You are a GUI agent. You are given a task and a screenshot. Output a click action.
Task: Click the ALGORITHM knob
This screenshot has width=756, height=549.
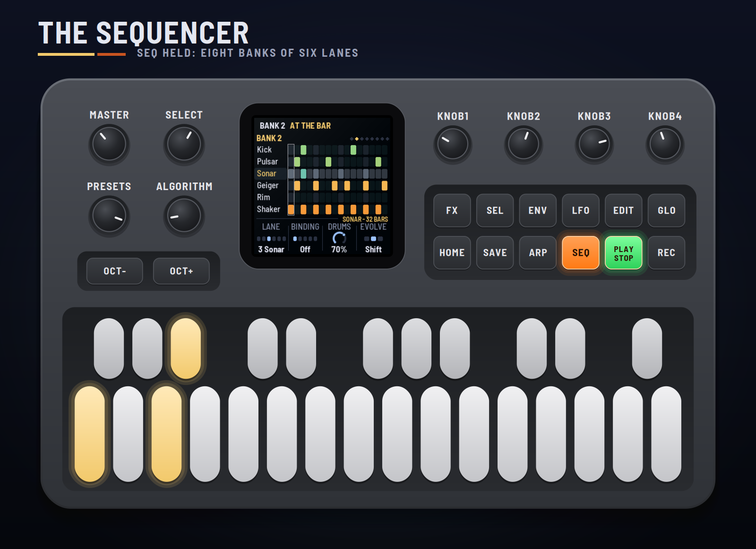(184, 216)
